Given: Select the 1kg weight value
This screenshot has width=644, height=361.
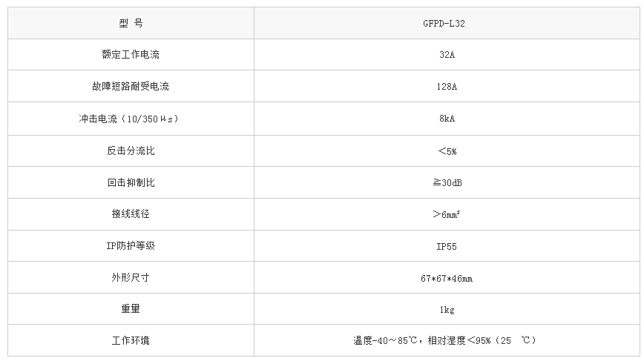Looking at the screenshot, I should tap(447, 309).
